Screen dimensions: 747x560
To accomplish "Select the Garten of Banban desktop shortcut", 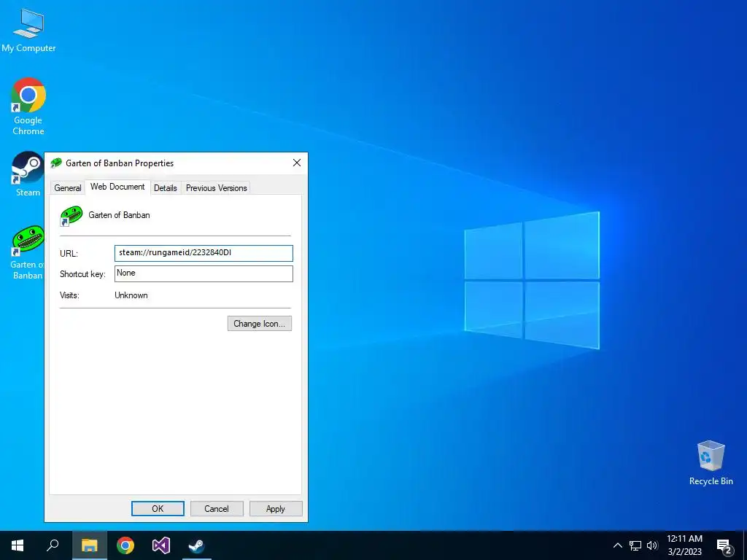I will click(27, 252).
